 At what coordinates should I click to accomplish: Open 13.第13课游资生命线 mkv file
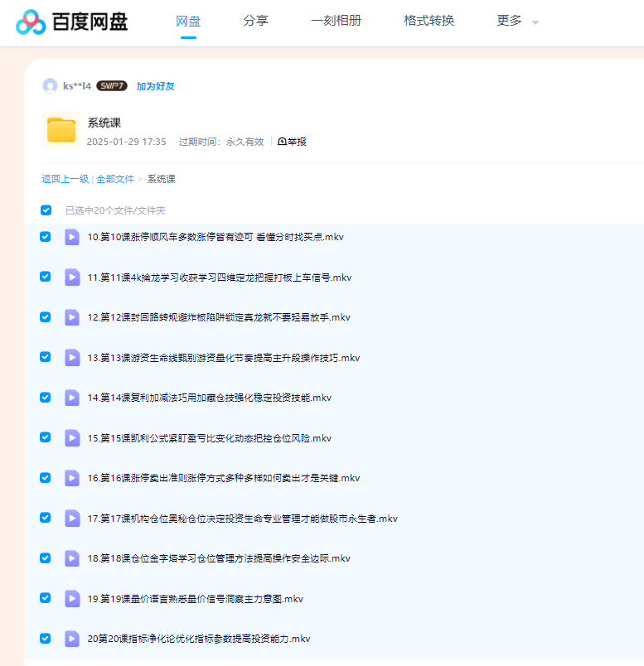[224, 358]
